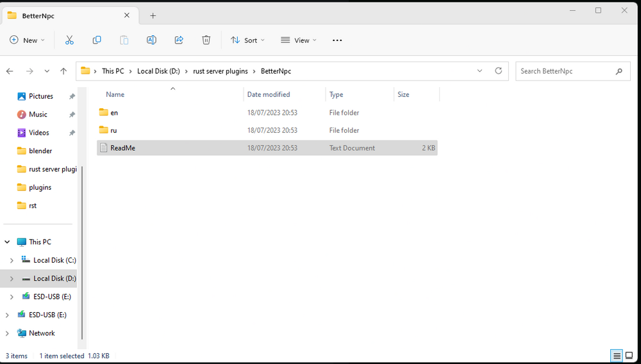Click the Share icon in toolbar
The height and width of the screenshot is (364, 641).
[x=179, y=40]
